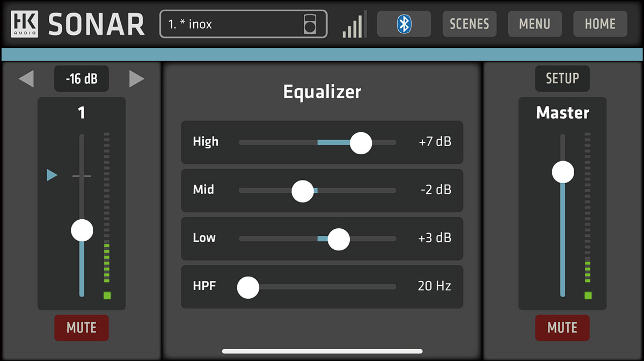Click the Low EQ slider knob
This screenshot has height=361, width=644.
tap(339, 239)
